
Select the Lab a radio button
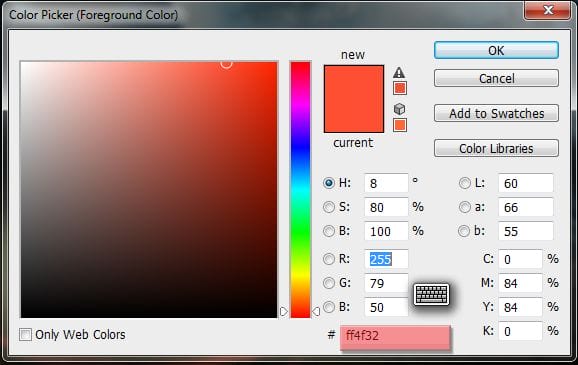click(x=464, y=207)
